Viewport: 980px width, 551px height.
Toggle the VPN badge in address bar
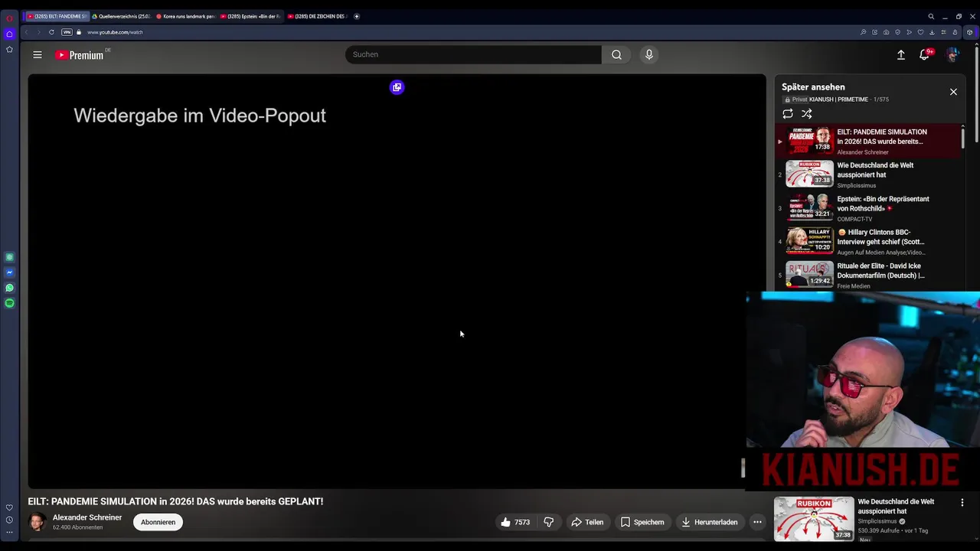67,32
